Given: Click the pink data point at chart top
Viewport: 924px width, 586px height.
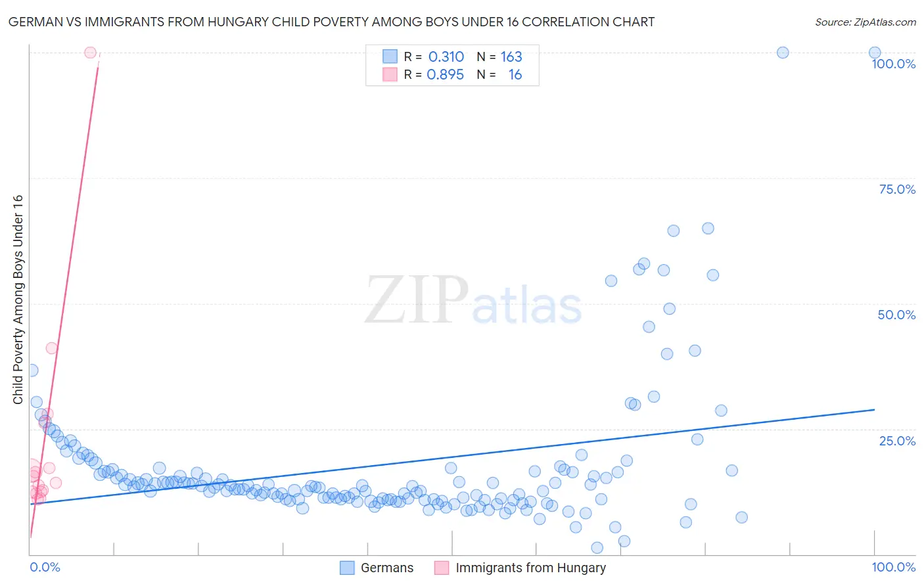Looking at the screenshot, I should pos(90,53).
